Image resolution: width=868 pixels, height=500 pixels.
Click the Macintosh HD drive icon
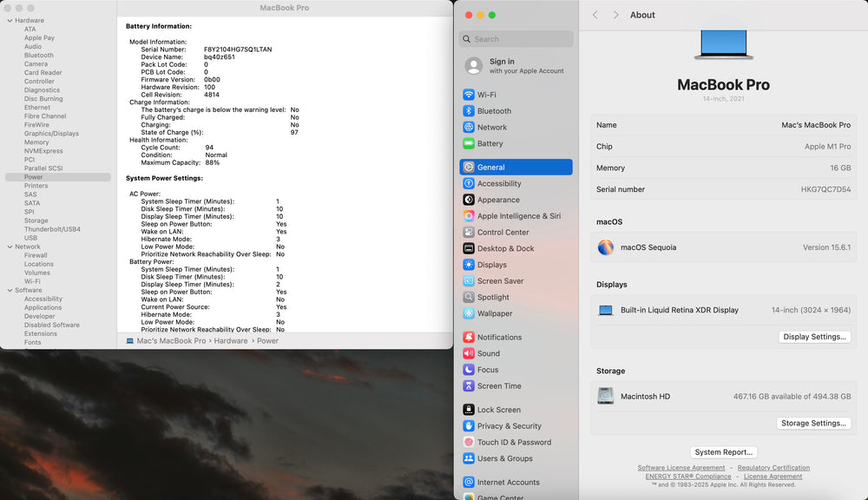click(606, 396)
